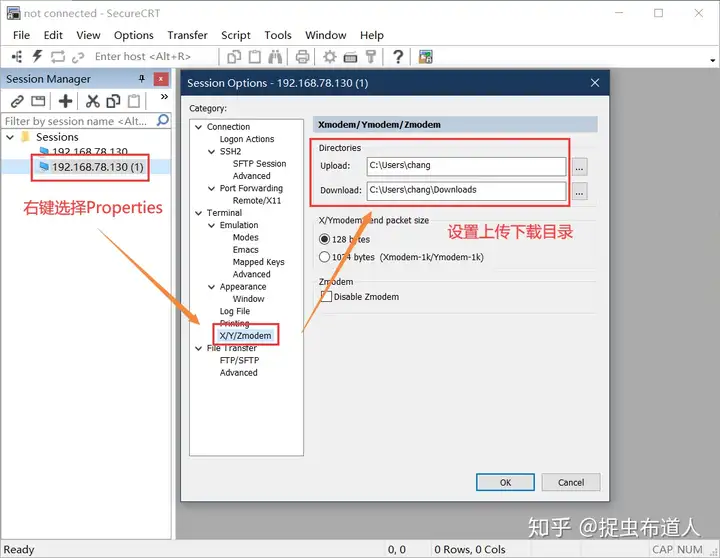720x558 pixels.
Task: Click the Disconnect chain icon in toolbar
Action: pyautogui.click(x=78, y=56)
